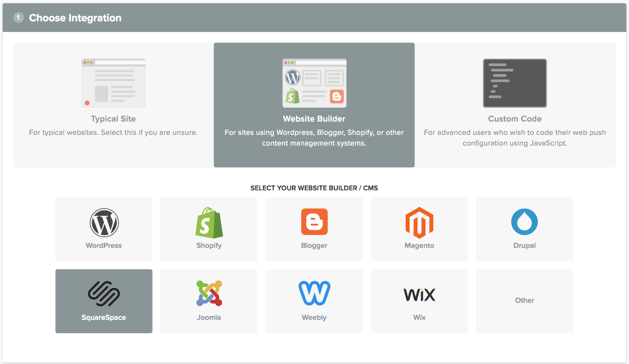Click the Custom Code terminal thumbnail

click(x=515, y=83)
